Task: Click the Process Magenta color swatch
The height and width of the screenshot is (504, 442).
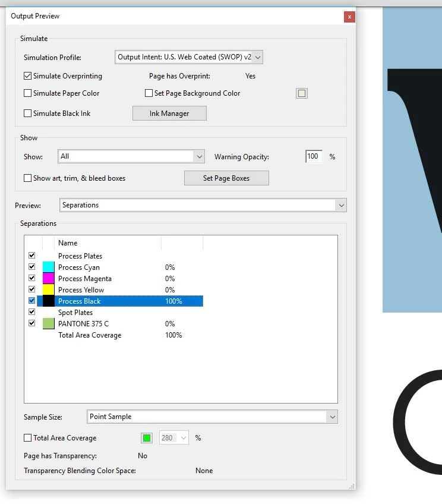Action: tap(49, 278)
